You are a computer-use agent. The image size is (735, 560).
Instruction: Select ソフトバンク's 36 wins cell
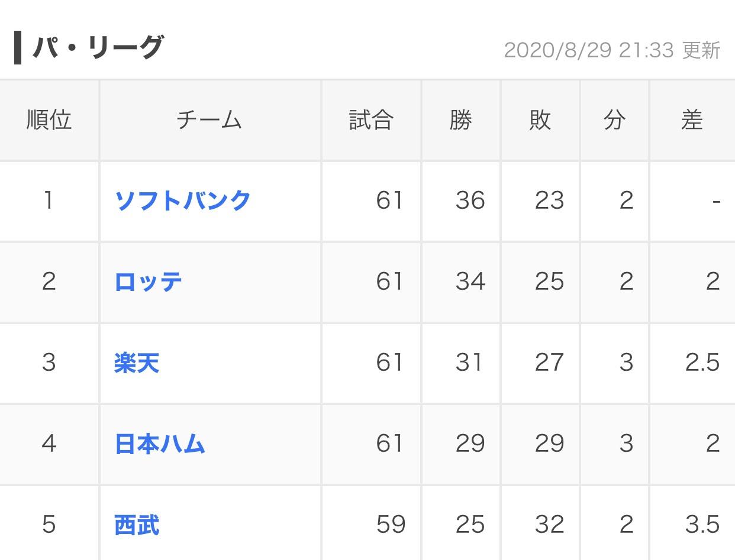[x=470, y=201]
